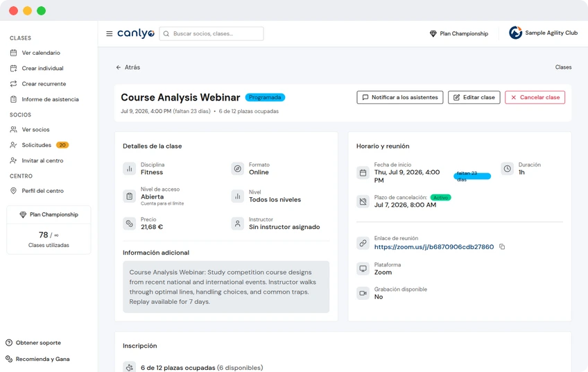
Task: Click the Programada status badge
Action: coord(265,98)
